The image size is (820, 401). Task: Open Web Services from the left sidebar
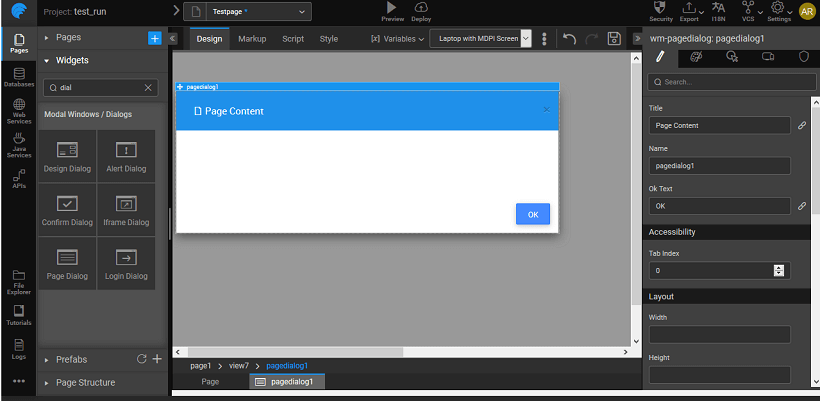[x=19, y=110]
